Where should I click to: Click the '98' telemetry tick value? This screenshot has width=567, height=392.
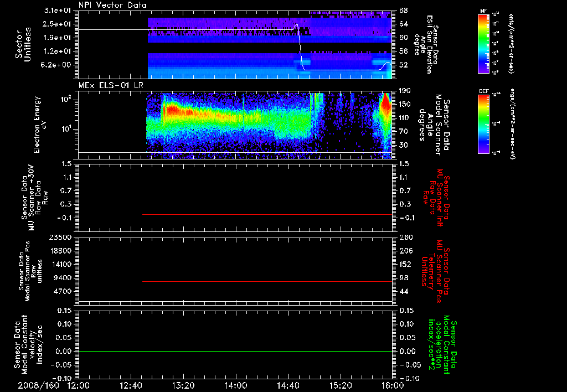[404, 278]
